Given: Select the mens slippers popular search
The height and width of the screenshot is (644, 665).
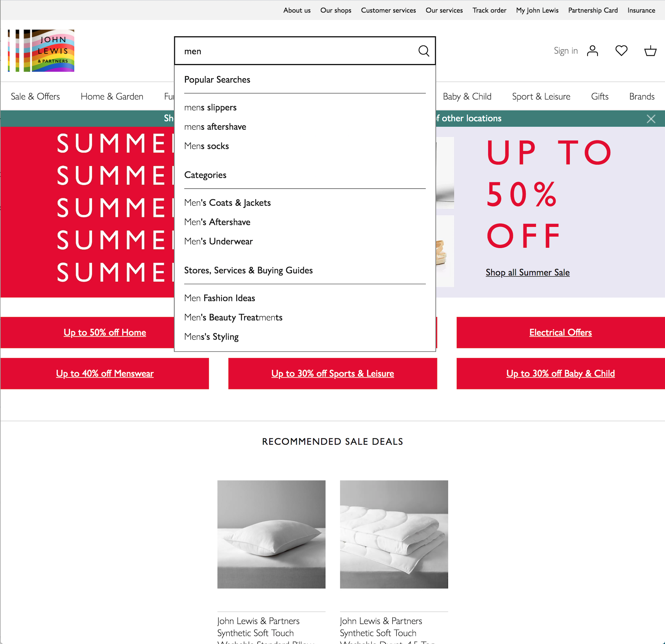Looking at the screenshot, I should [210, 107].
